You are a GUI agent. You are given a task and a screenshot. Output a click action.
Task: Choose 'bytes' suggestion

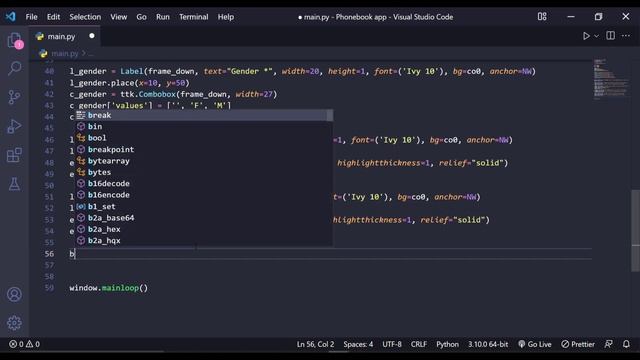pos(203,172)
